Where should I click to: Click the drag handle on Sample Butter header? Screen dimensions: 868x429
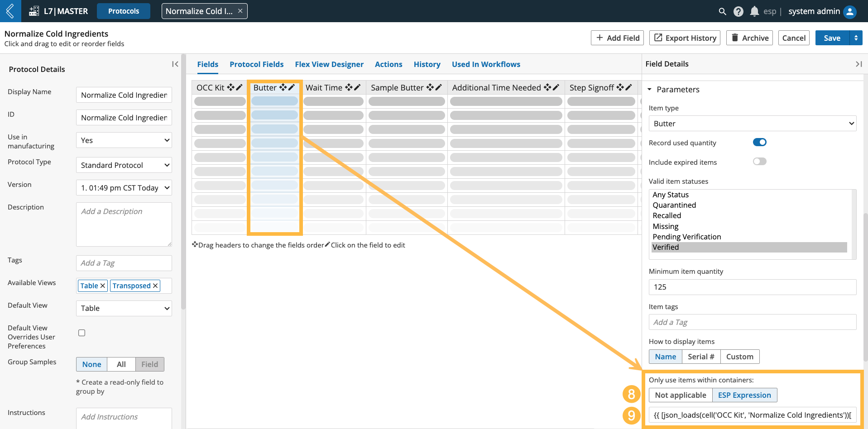[430, 87]
